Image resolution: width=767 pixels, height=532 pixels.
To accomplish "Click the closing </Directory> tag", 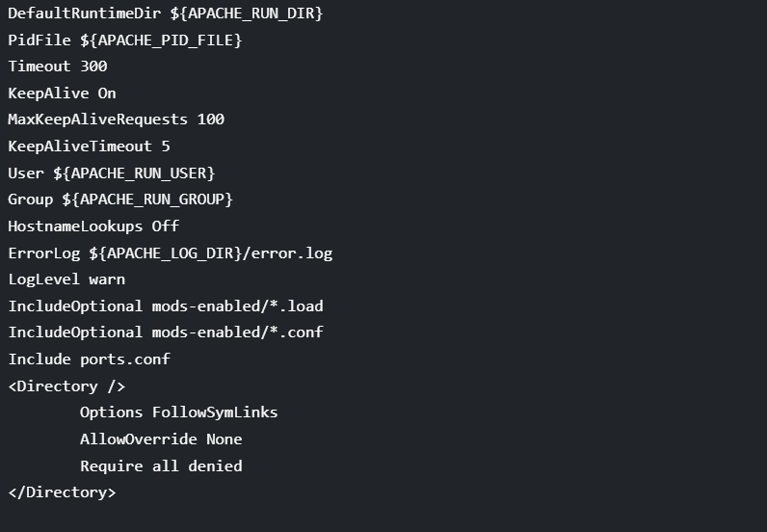I will pos(62,492).
